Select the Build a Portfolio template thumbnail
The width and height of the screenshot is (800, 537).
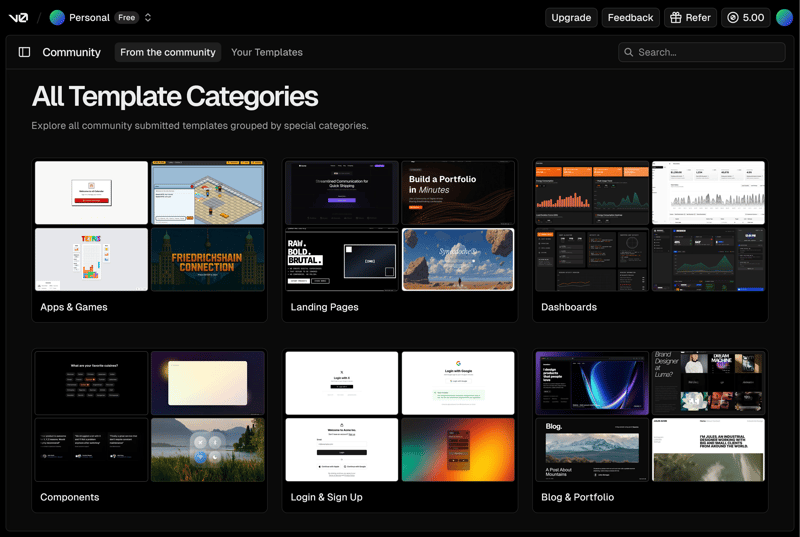tap(457, 192)
